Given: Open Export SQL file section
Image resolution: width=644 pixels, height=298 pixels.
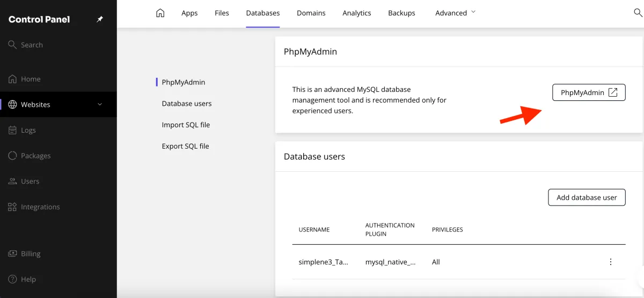Looking at the screenshot, I should [x=185, y=146].
